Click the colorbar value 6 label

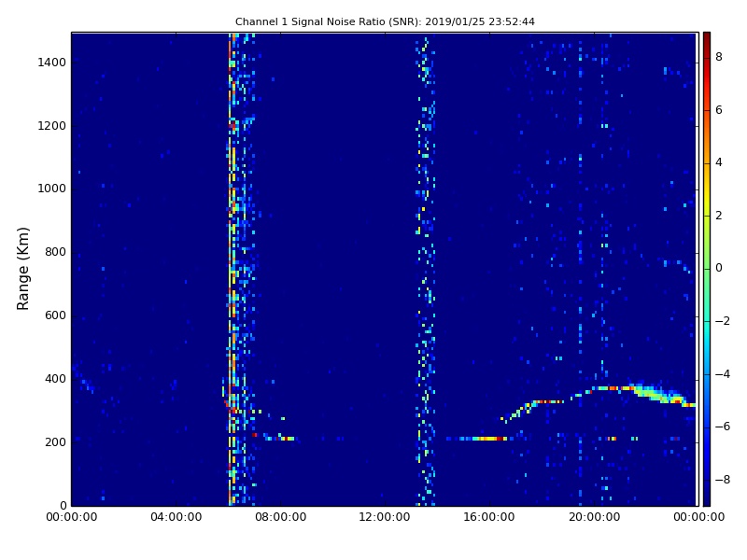point(719,110)
